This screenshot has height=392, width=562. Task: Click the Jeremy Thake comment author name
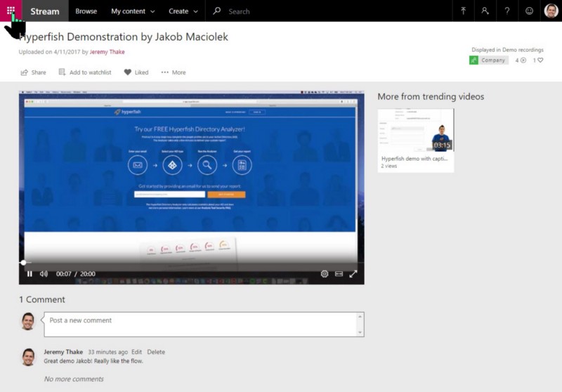pos(63,352)
